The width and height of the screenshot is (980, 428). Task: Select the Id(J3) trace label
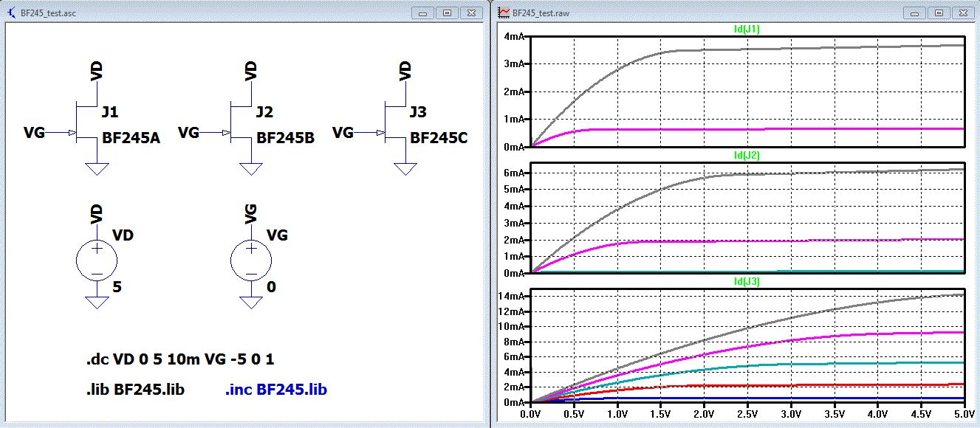(748, 282)
